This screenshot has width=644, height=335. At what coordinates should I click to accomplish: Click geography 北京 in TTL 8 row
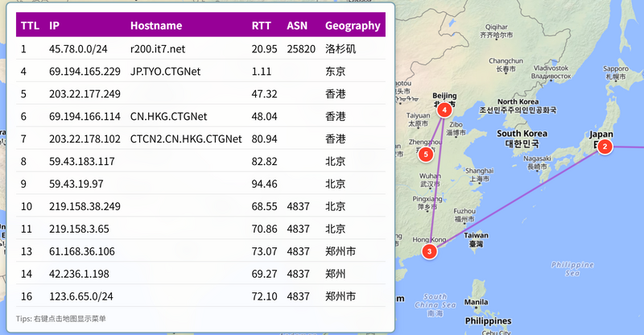click(x=336, y=162)
